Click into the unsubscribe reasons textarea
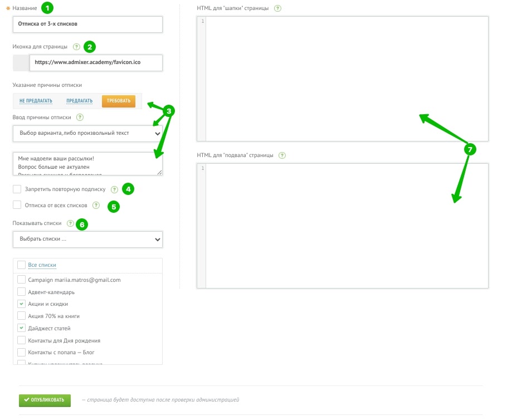Viewport: 507px width, 420px height. click(x=87, y=164)
